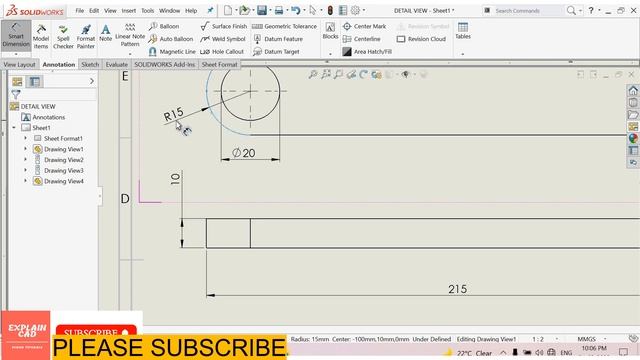Expand Drawing View2 node
640x360 pixels.
coord(25,160)
